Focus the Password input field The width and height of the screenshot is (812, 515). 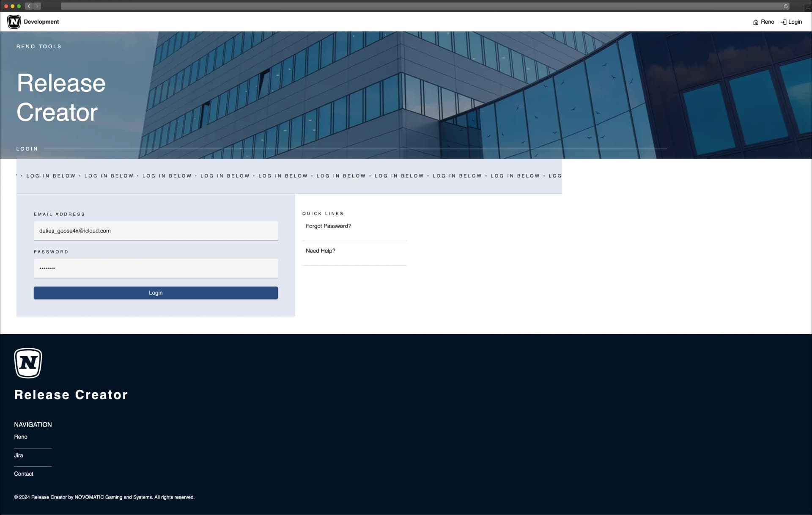(x=156, y=268)
